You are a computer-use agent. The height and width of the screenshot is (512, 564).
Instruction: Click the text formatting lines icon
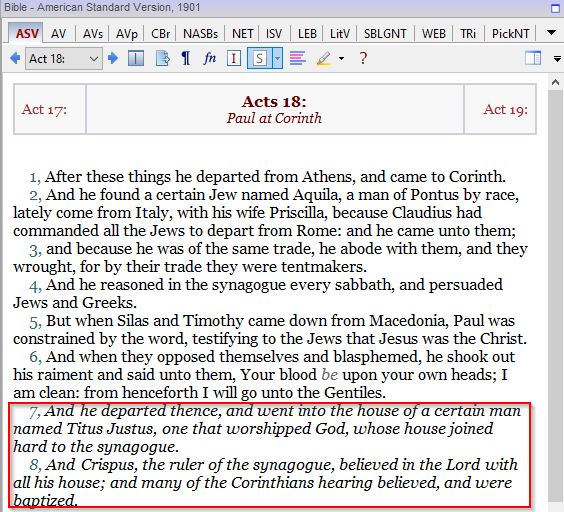click(297, 58)
